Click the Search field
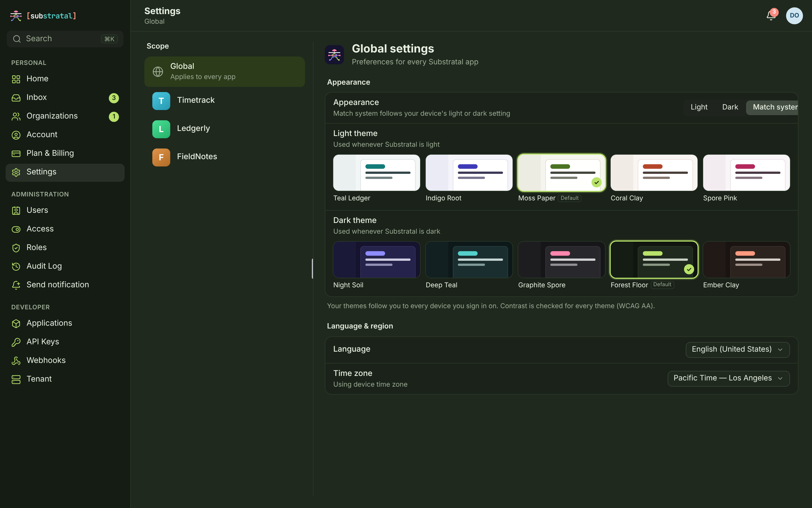This screenshot has width=812, height=508. (x=65, y=39)
